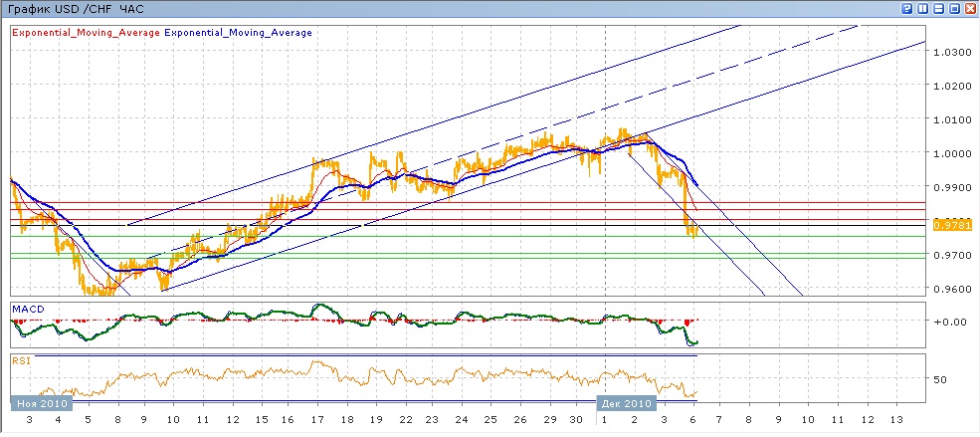Select the blue Exponential_Moving_Average legend label
Viewport: 980px width, 437px height.
click(238, 33)
